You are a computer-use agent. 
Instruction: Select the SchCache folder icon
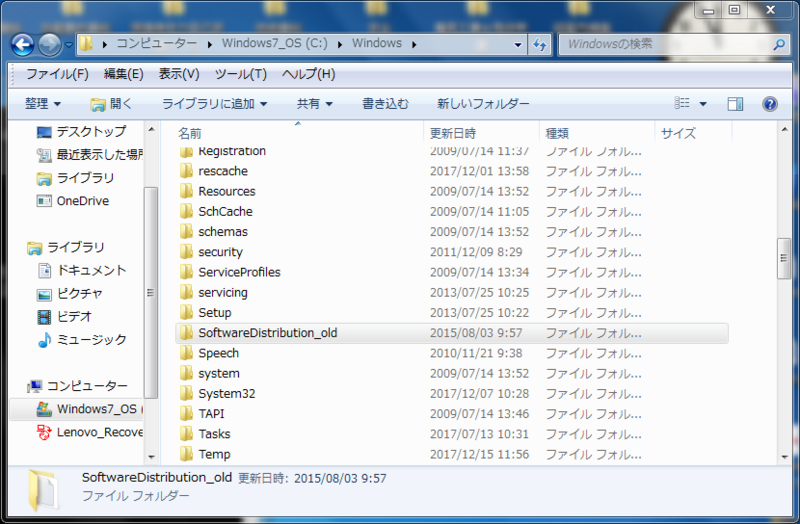(187, 211)
